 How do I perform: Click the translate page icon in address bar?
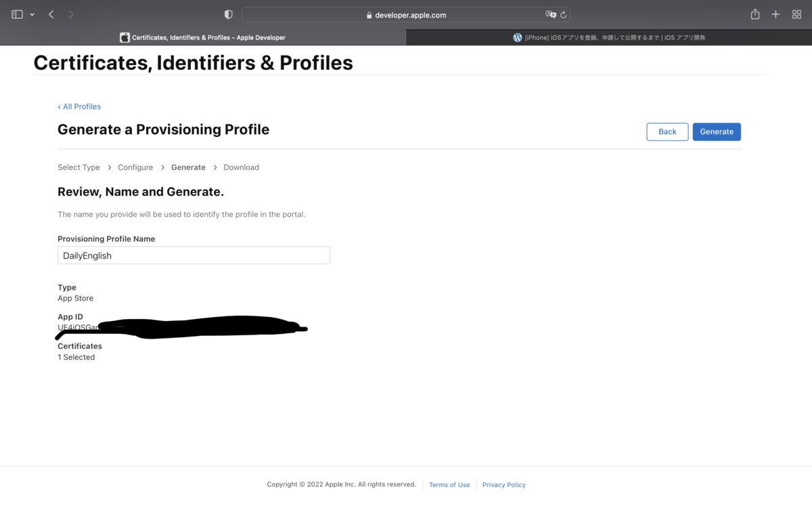tap(551, 14)
